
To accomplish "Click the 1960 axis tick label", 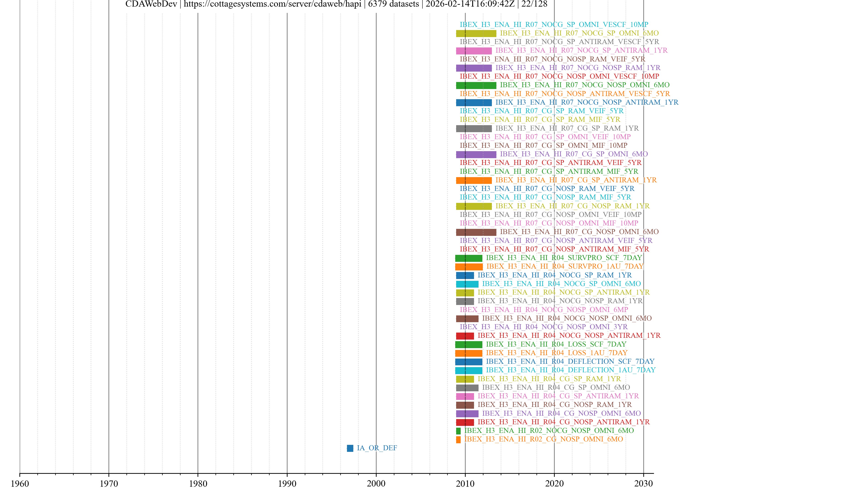I will 20,484.
